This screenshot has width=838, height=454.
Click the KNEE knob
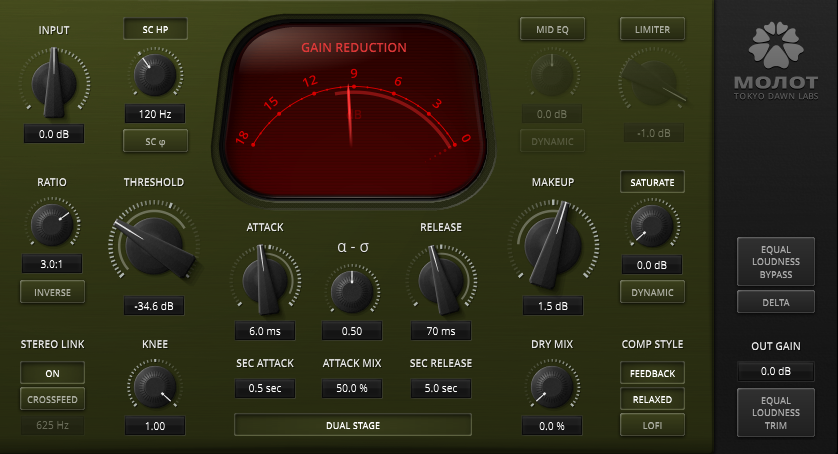(155, 387)
